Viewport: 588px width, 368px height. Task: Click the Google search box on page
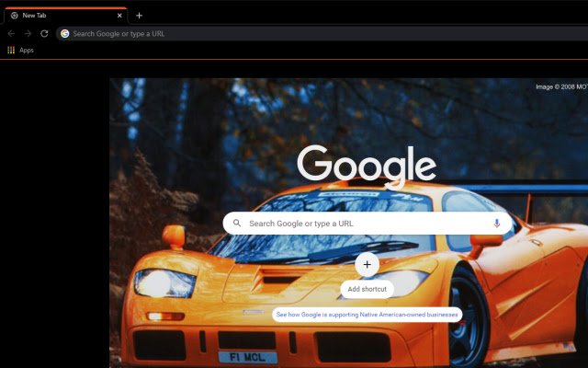[367, 224]
